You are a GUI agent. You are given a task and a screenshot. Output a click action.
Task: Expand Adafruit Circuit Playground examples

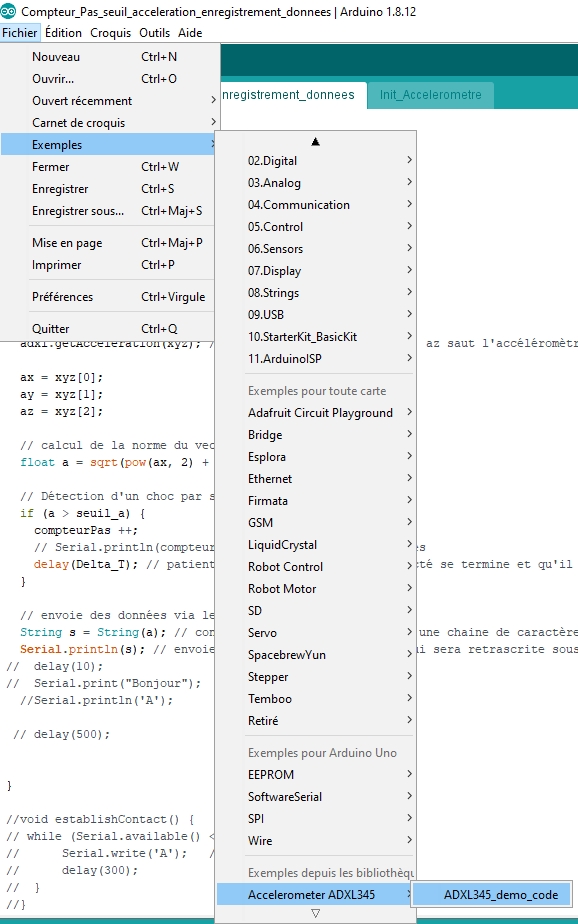coord(316,413)
